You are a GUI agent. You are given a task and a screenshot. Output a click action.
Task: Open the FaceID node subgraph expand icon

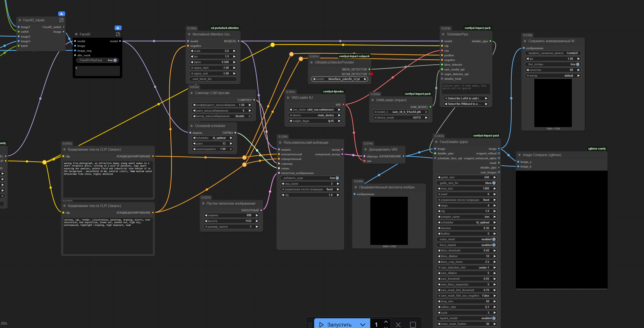[118, 34]
